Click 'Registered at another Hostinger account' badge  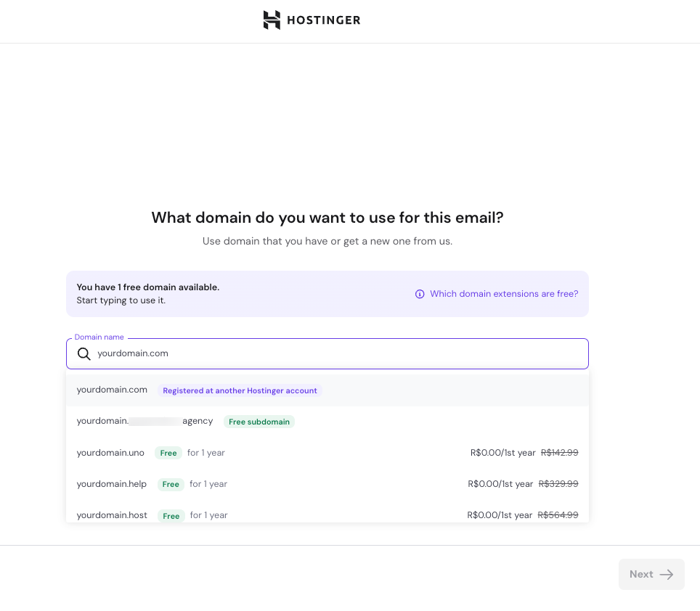[x=240, y=390]
